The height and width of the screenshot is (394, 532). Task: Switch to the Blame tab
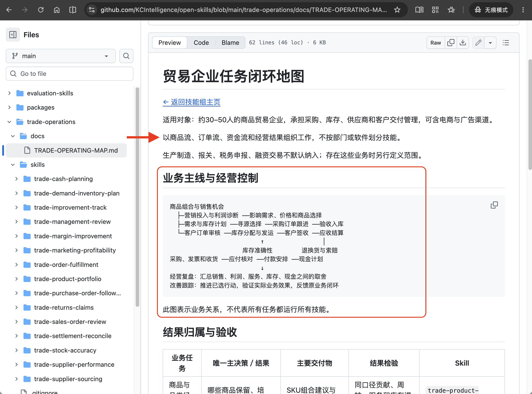(230, 43)
